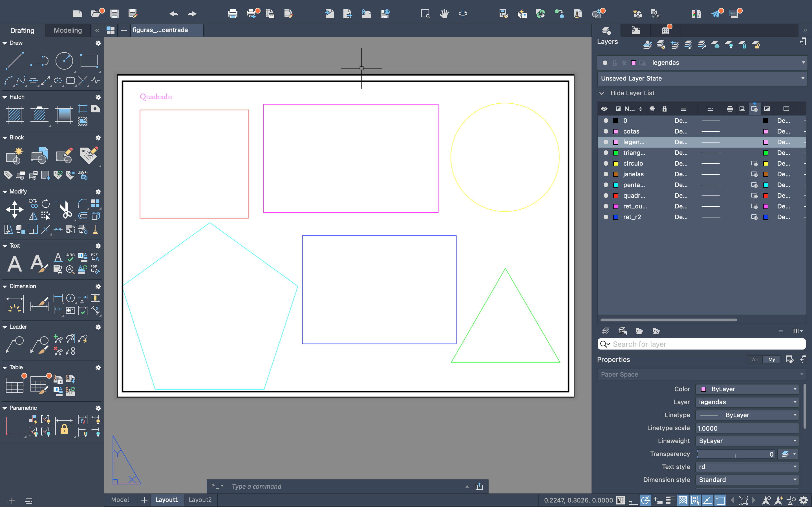Activate the Move tool in Modify
Viewport: 812px width, 507px height.
pyautogui.click(x=14, y=210)
